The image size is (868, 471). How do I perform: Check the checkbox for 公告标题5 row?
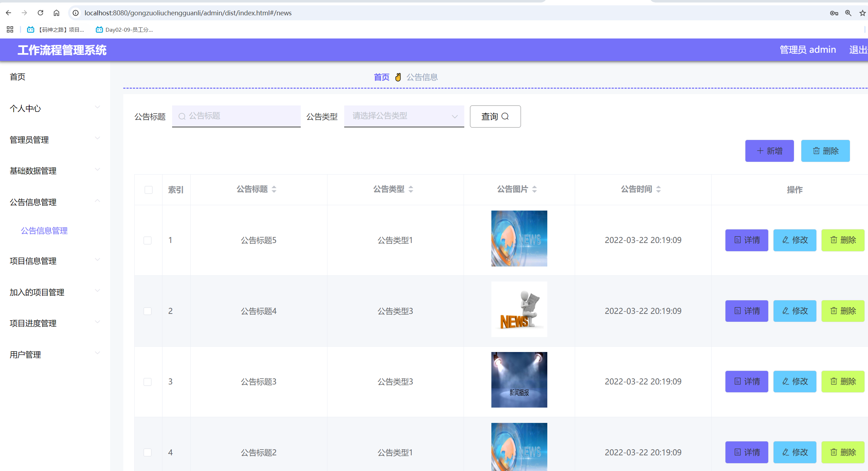coord(148,240)
